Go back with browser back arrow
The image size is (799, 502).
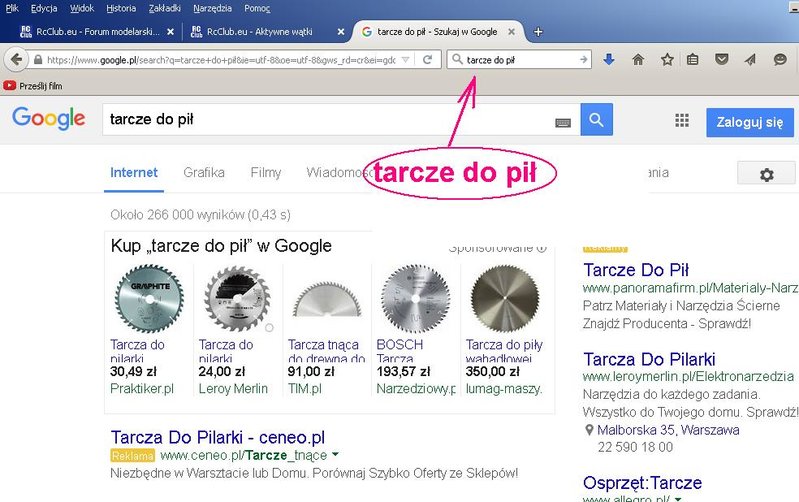(x=16, y=60)
